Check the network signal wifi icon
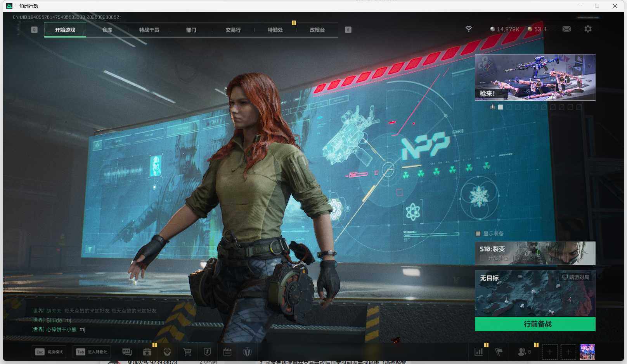The width and height of the screenshot is (627, 364). click(x=469, y=29)
